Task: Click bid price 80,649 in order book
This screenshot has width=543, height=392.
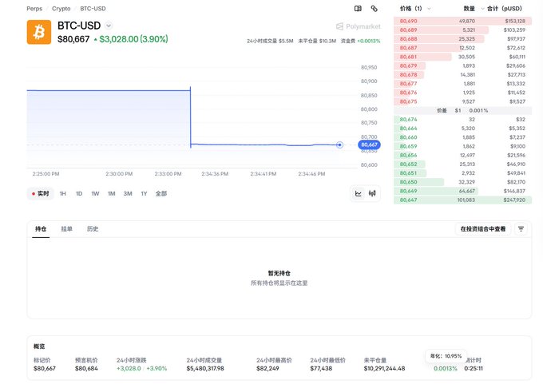Action: tap(408, 191)
